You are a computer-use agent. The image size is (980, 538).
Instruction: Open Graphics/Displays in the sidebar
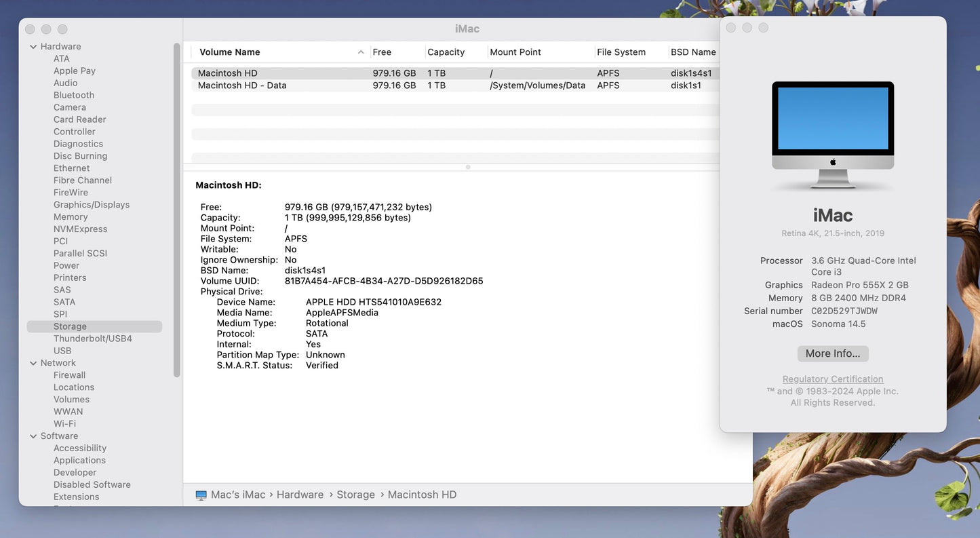[91, 205]
